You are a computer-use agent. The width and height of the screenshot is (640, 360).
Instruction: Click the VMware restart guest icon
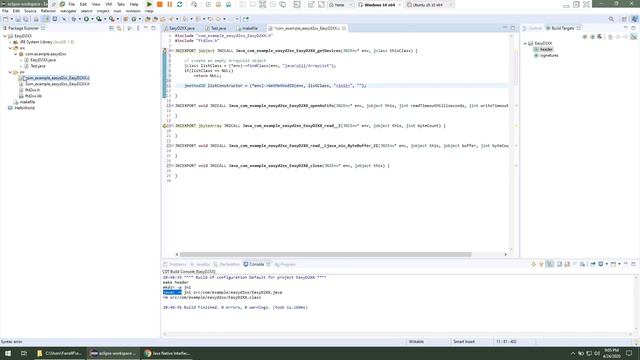coord(180,4)
